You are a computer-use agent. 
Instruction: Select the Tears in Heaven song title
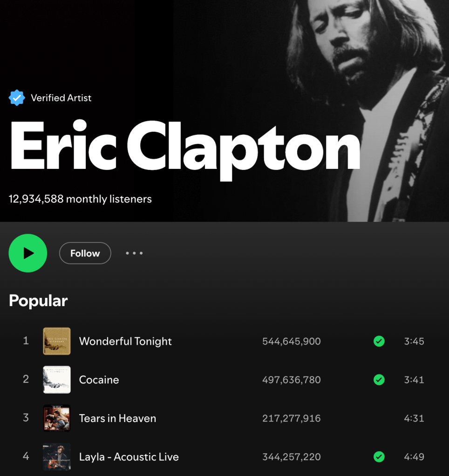[x=117, y=418]
